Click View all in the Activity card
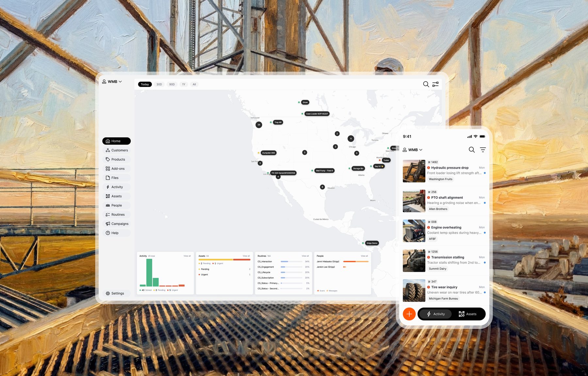 187,256
